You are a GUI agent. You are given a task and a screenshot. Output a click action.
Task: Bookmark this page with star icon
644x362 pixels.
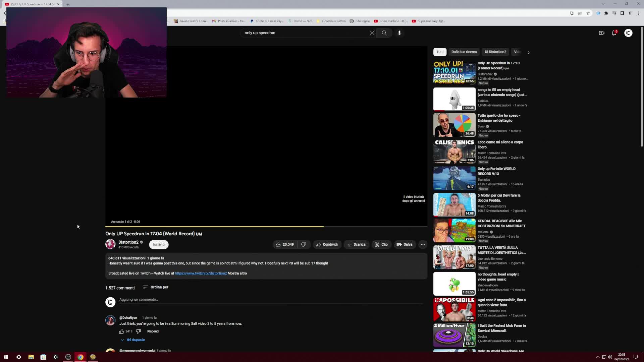[x=588, y=13]
